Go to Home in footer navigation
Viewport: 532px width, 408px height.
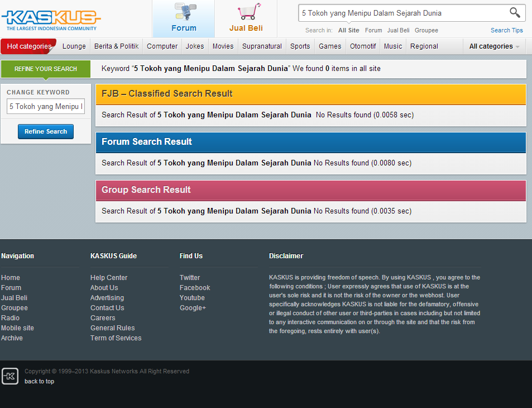pyautogui.click(x=11, y=278)
